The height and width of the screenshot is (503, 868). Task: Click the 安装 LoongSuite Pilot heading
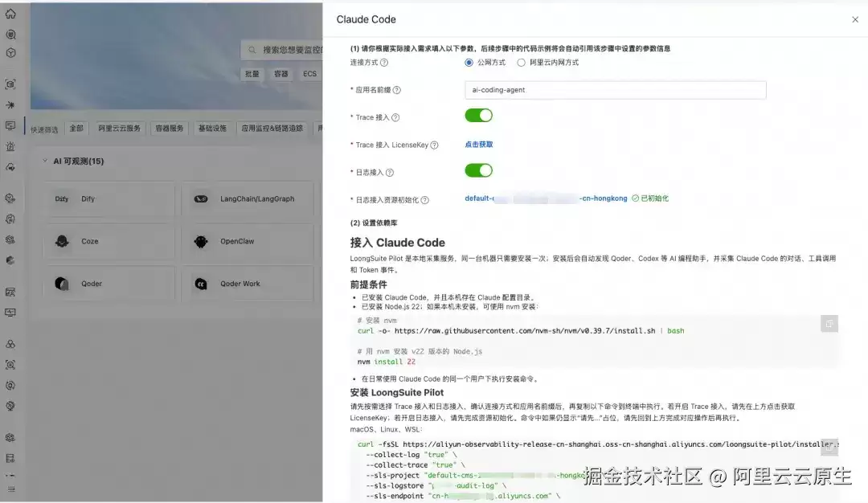click(x=397, y=392)
